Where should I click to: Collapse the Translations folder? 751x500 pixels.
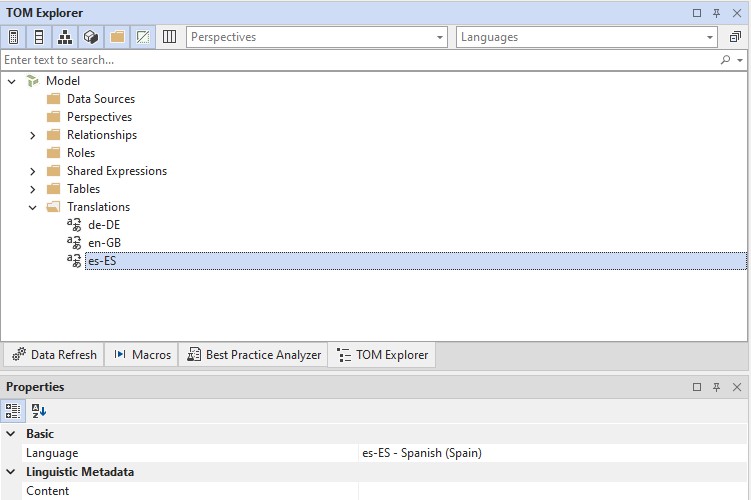coord(32,207)
